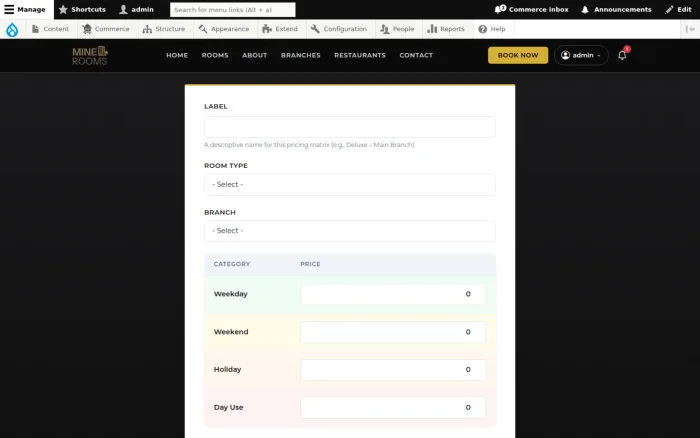The height and width of the screenshot is (438, 700).
Task: Click the Weekend price field
Action: point(393,332)
